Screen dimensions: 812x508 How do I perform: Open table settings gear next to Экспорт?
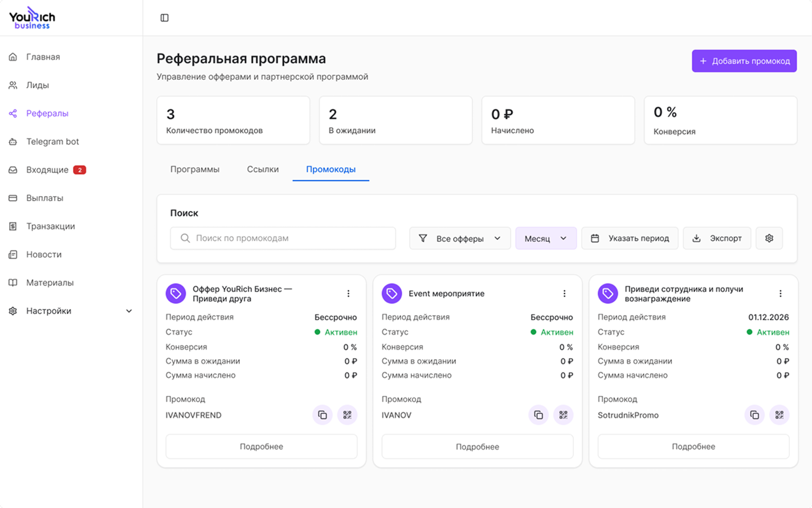[769, 238]
